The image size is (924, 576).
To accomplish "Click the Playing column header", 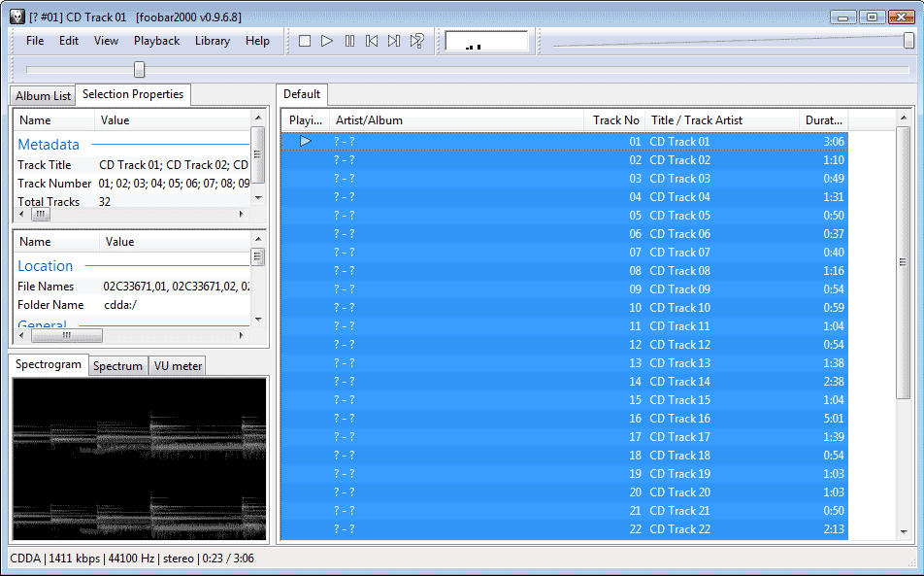I will tap(305, 120).
